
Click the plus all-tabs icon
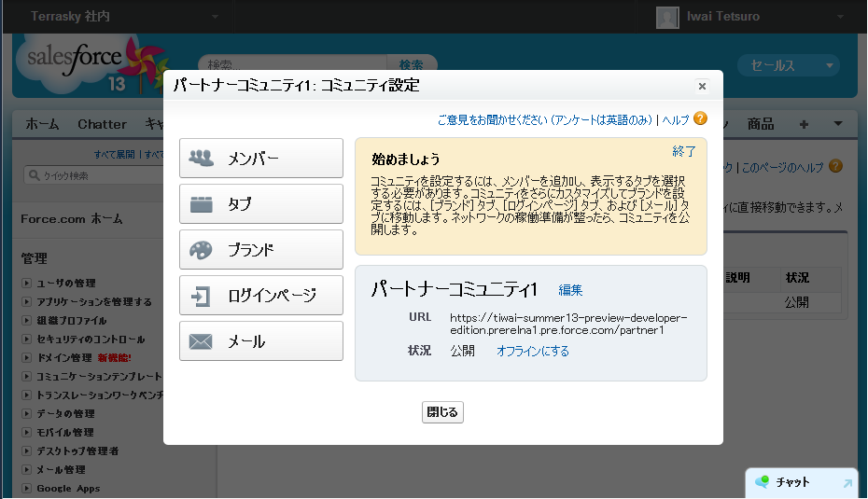[x=804, y=124]
